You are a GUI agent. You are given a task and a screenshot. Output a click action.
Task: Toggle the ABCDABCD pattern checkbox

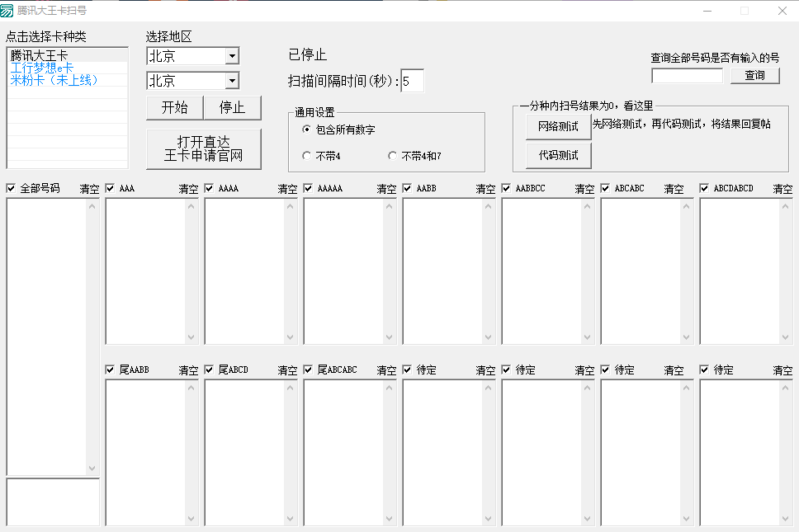coord(704,188)
